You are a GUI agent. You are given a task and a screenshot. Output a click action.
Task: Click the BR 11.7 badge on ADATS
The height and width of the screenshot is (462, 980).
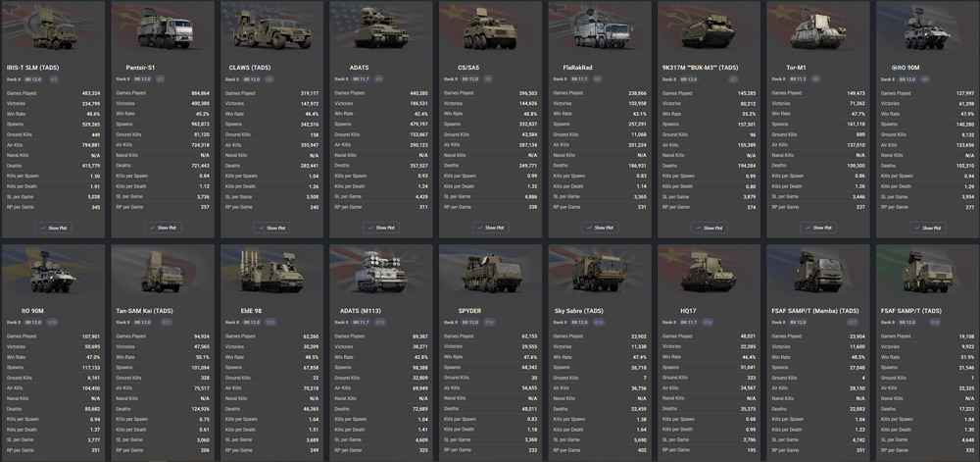pyautogui.click(x=360, y=78)
